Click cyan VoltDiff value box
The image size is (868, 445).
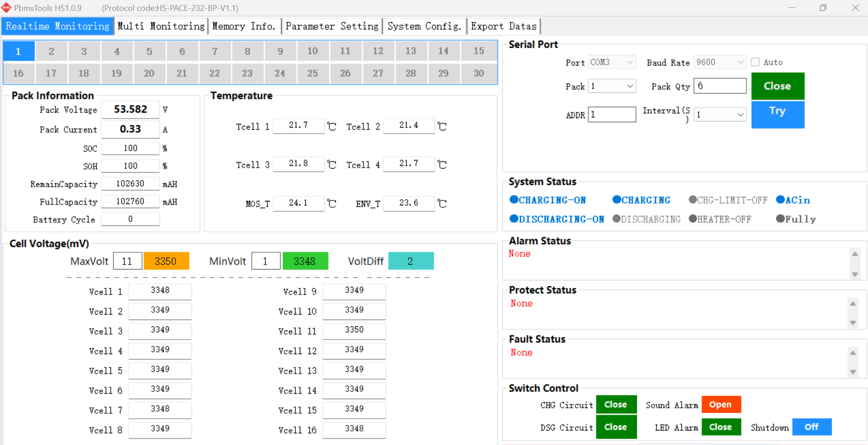411,261
